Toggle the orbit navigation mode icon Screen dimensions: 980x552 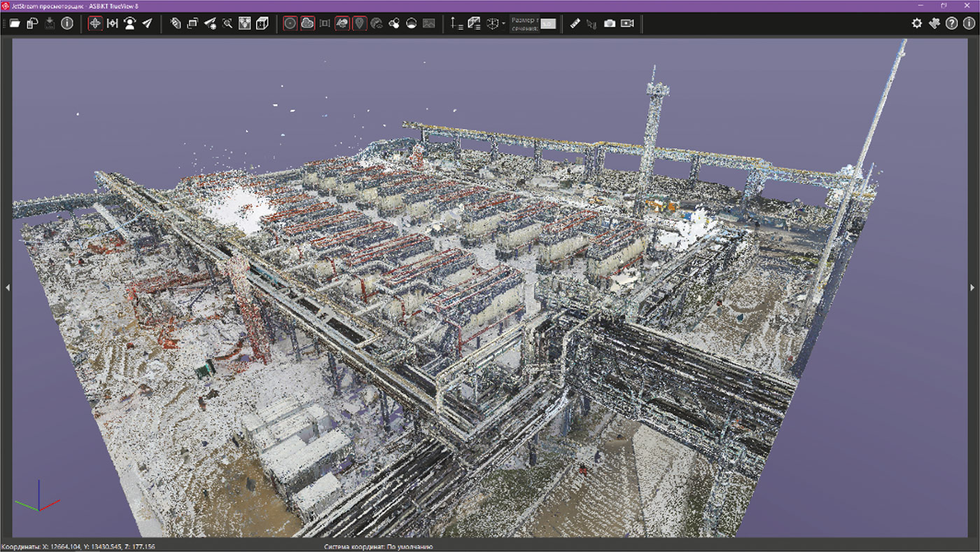click(x=95, y=23)
